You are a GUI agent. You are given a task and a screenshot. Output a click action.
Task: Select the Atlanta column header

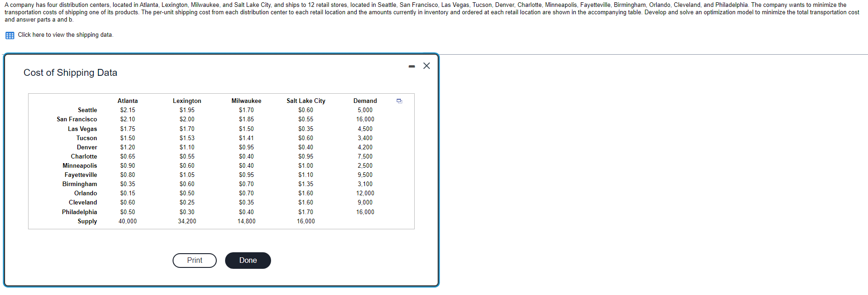127,101
